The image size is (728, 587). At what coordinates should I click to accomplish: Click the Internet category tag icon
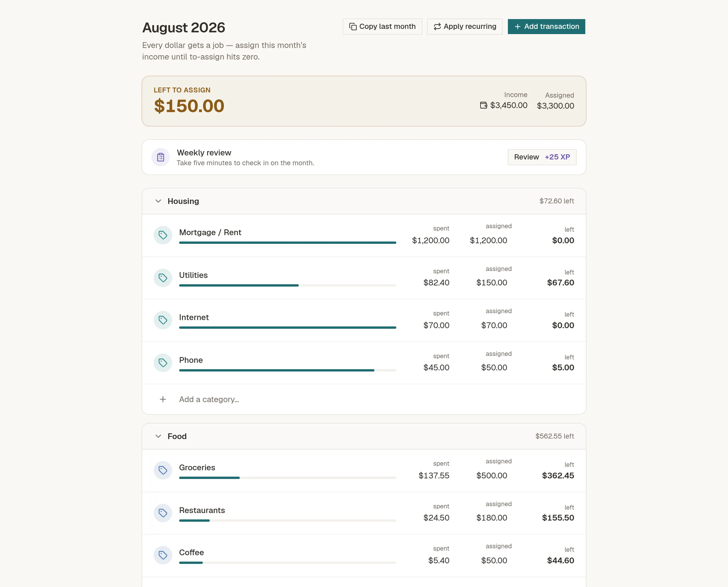click(x=163, y=320)
